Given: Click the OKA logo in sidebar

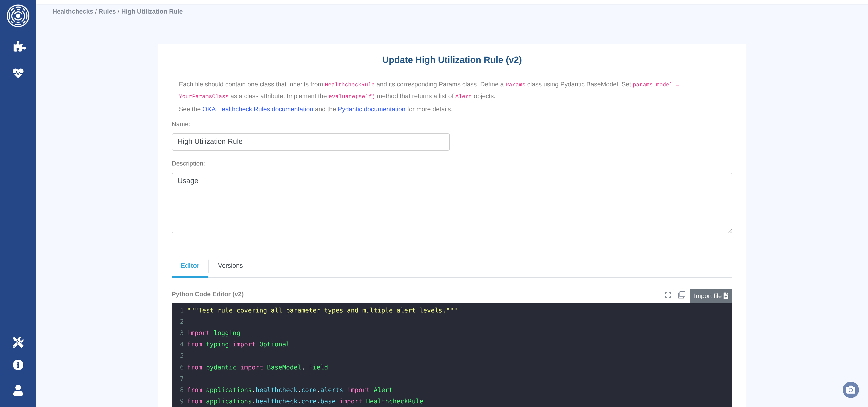Looking at the screenshot, I should click(18, 16).
